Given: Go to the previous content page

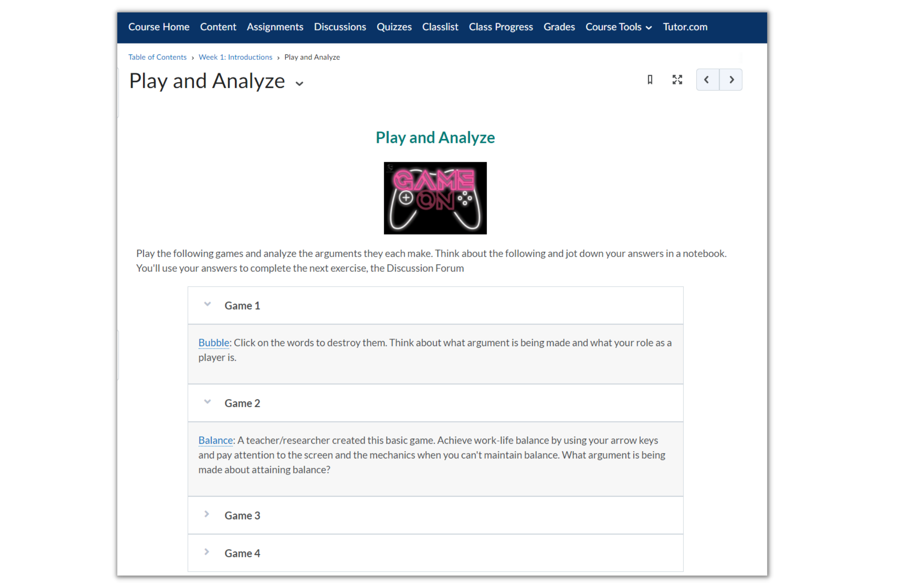Looking at the screenshot, I should [707, 80].
